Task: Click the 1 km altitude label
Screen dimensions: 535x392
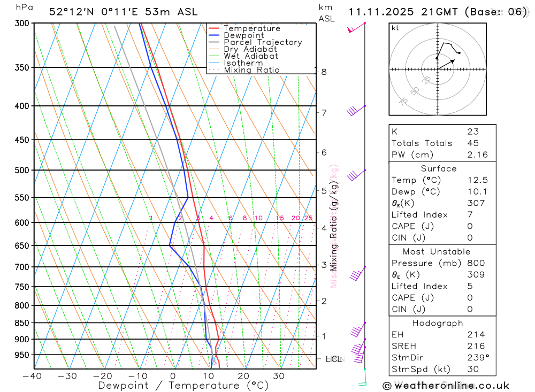Action: pyautogui.click(x=324, y=336)
